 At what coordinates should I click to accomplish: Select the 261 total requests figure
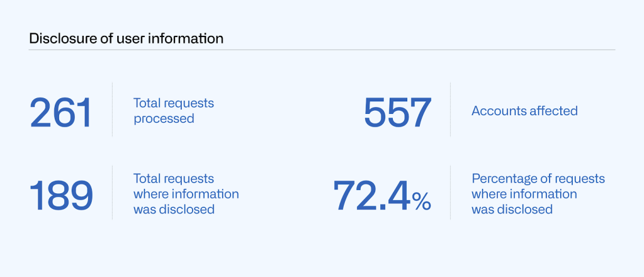coord(61,112)
